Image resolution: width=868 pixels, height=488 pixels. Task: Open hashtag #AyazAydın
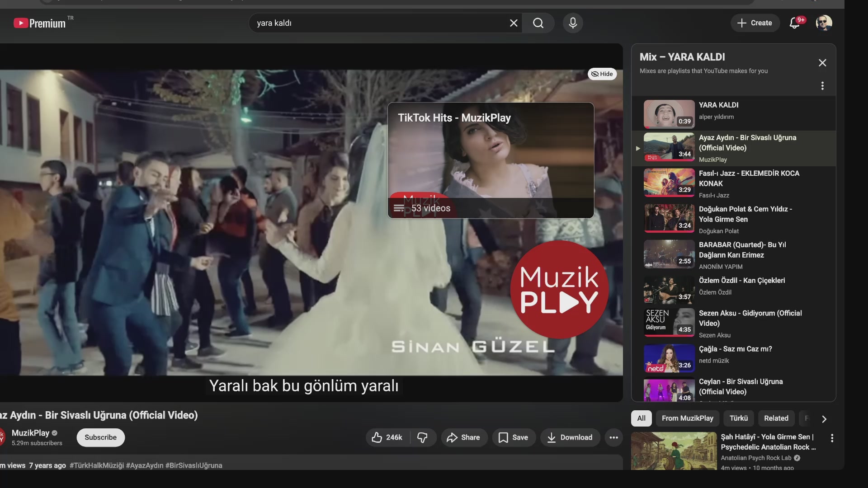pyautogui.click(x=145, y=465)
